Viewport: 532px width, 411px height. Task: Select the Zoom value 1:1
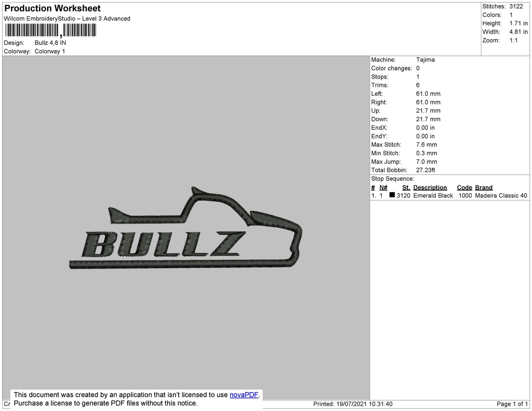tap(514, 40)
